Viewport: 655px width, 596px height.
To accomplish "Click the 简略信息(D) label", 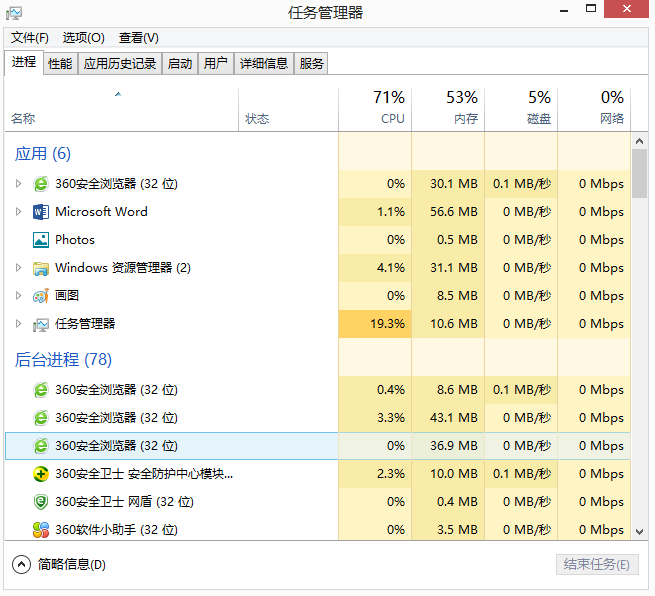I will [x=71, y=565].
